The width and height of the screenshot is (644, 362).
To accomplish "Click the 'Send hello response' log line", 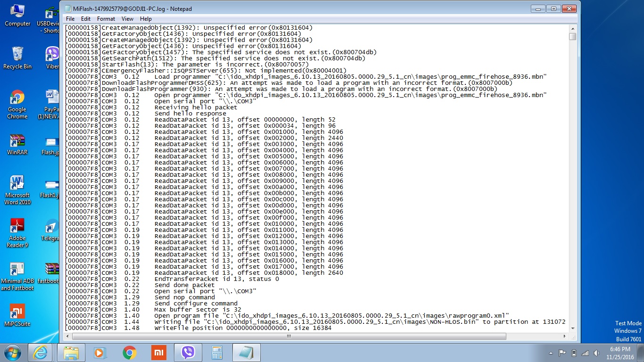I will (x=145, y=114).
